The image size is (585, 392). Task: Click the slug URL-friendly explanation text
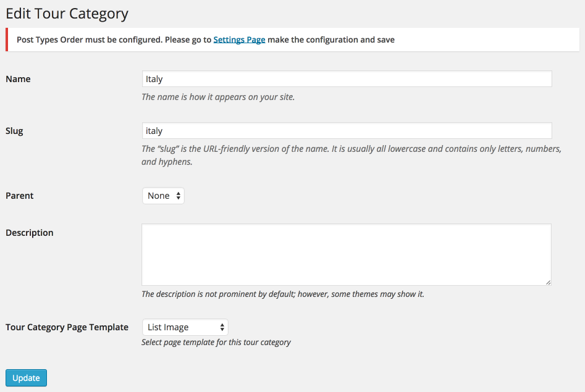click(351, 155)
